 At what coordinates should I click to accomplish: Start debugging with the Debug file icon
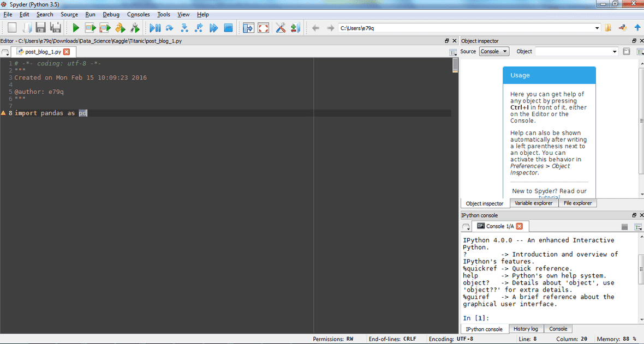(156, 27)
